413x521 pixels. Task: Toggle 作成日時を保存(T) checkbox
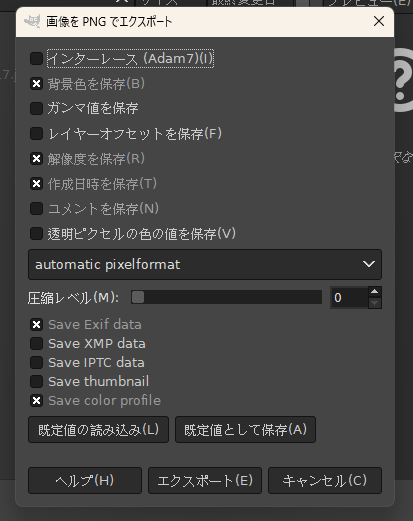point(36,184)
